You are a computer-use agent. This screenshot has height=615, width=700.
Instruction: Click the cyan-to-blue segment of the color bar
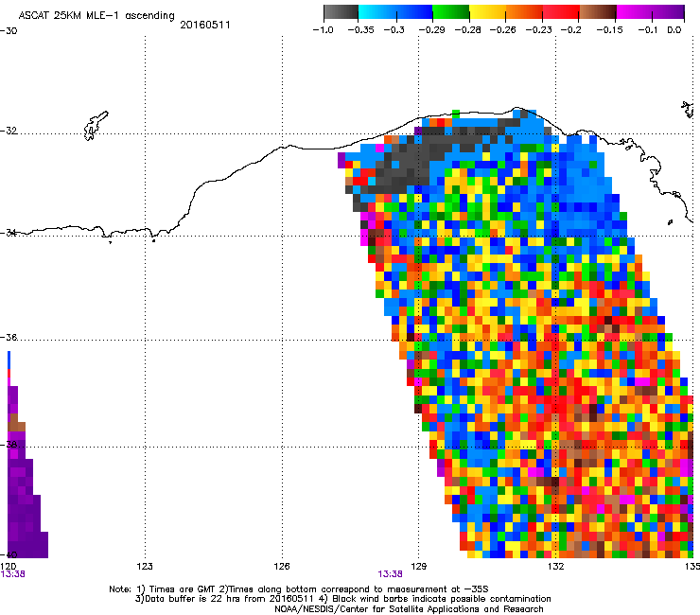395,11
